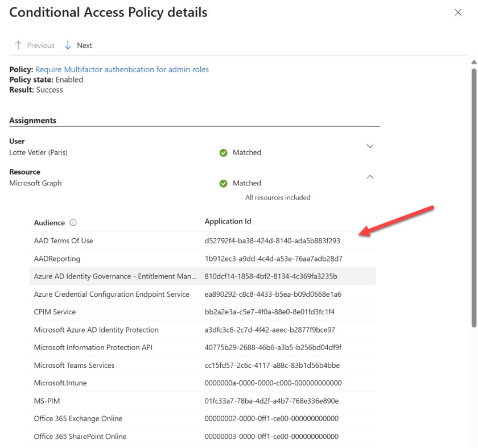478x448 pixels.
Task: Select Office 365 Exchange Online row
Action: coord(203,418)
